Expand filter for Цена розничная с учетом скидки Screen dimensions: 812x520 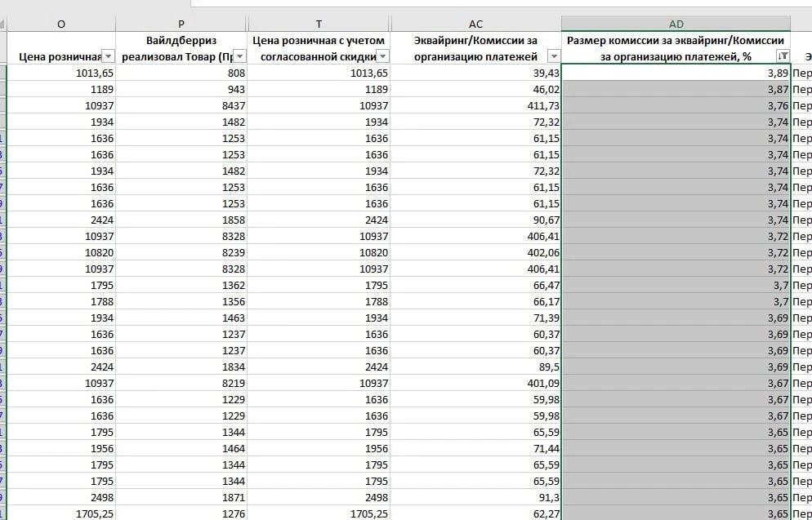click(382, 56)
